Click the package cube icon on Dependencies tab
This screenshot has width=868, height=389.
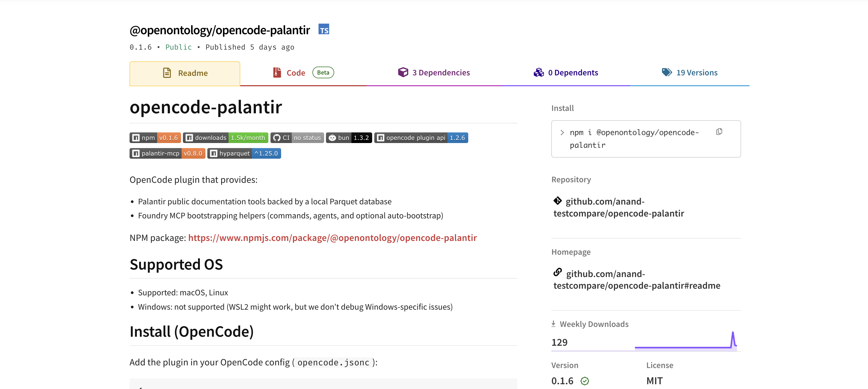tap(403, 72)
